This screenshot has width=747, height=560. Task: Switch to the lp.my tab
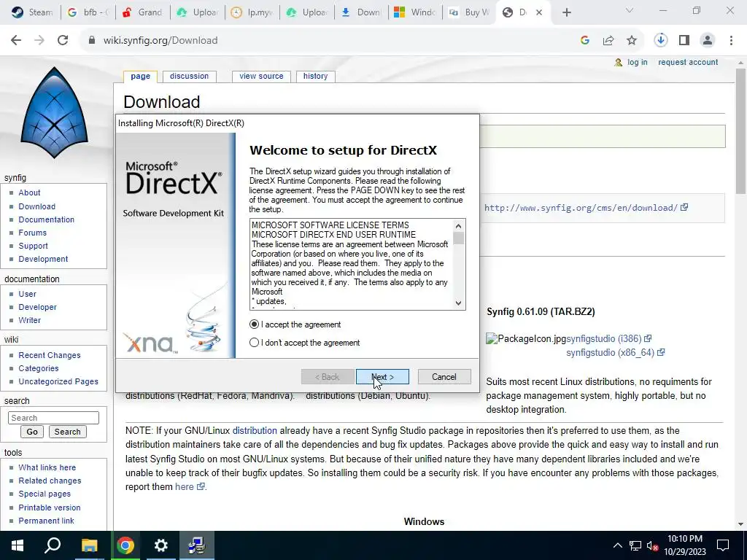coord(252,12)
